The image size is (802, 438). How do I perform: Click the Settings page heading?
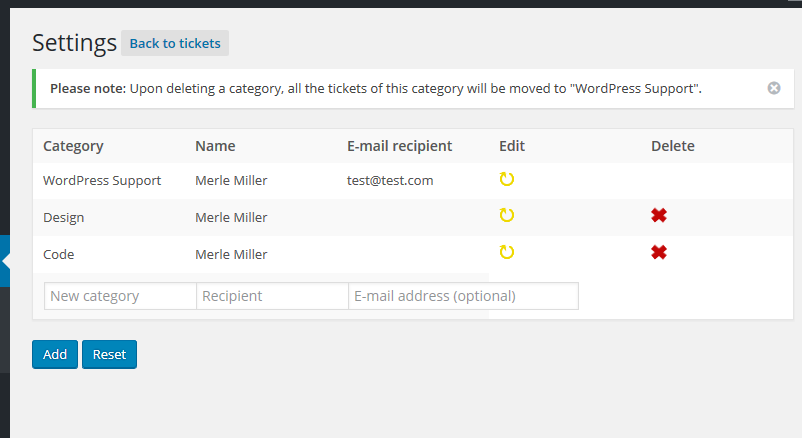point(74,43)
